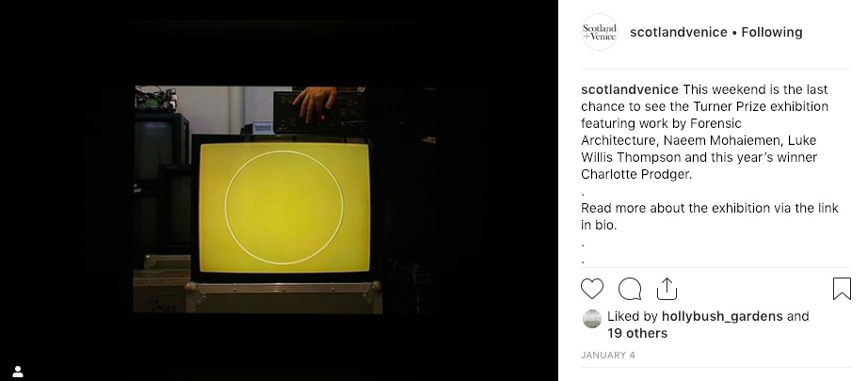Open the Scotland+Venice profile avatar

(x=600, y=32)
